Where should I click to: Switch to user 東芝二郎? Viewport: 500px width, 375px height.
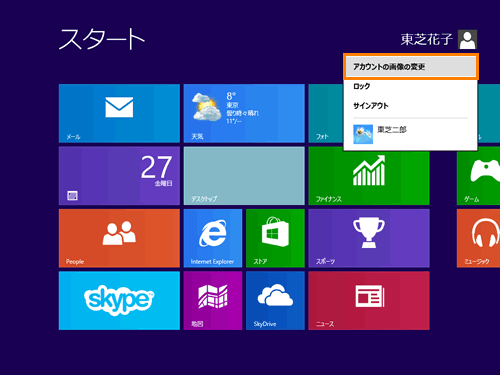click(411, 134)
